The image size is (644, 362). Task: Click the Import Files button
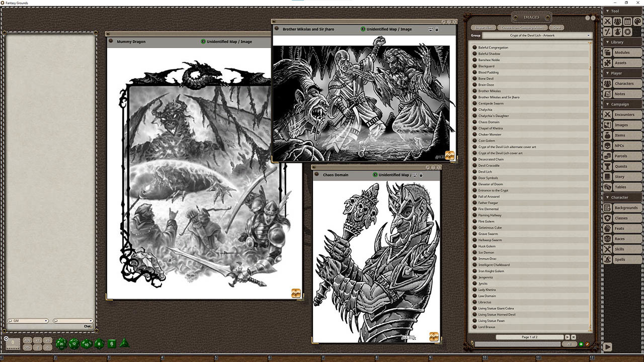(x=484, y=28)
